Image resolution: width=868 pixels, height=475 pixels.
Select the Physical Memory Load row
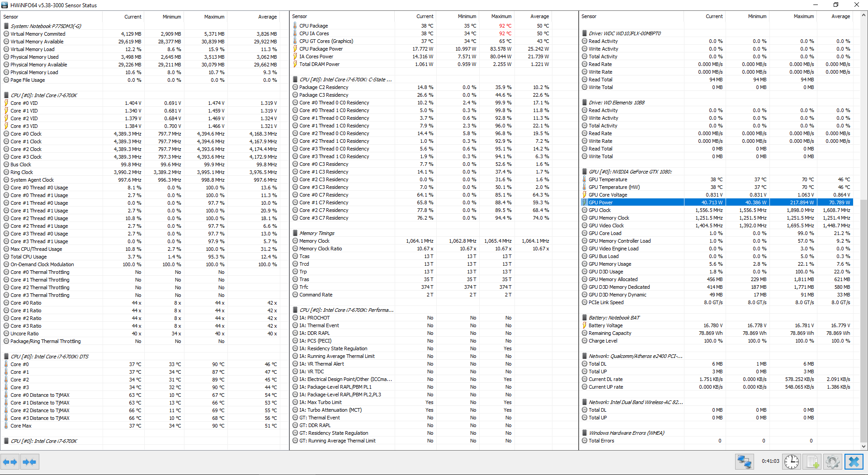[x=140, y=72]
